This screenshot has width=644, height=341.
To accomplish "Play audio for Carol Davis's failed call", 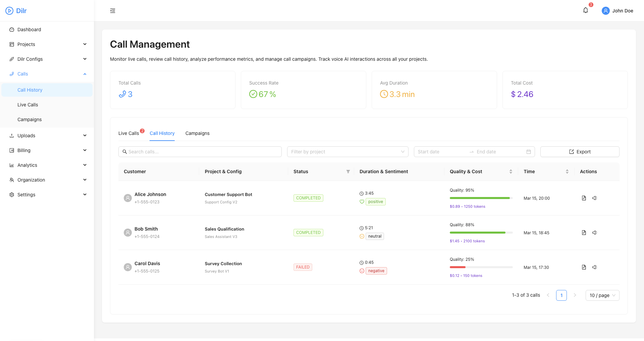I will tap(595, 267).
